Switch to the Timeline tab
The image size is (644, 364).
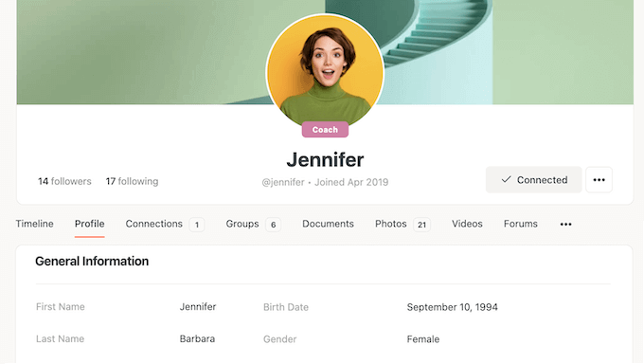coord(34,224)
